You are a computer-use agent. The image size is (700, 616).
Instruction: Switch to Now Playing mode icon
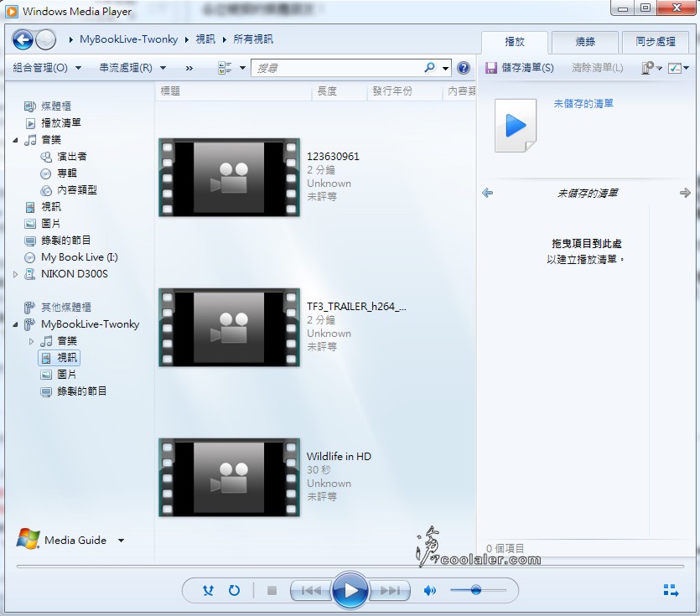pyautogui.click(x=671, y=590)
